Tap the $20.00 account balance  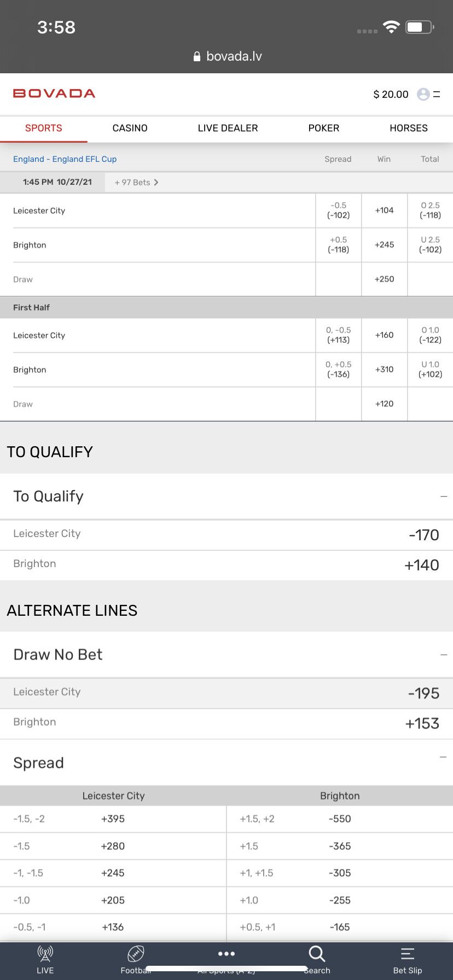coord(391,95)
